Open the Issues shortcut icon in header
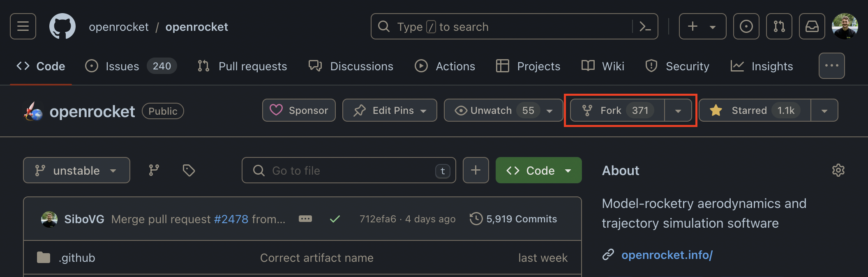This screenshot has height=277, width=868. (x=746, y=27)
